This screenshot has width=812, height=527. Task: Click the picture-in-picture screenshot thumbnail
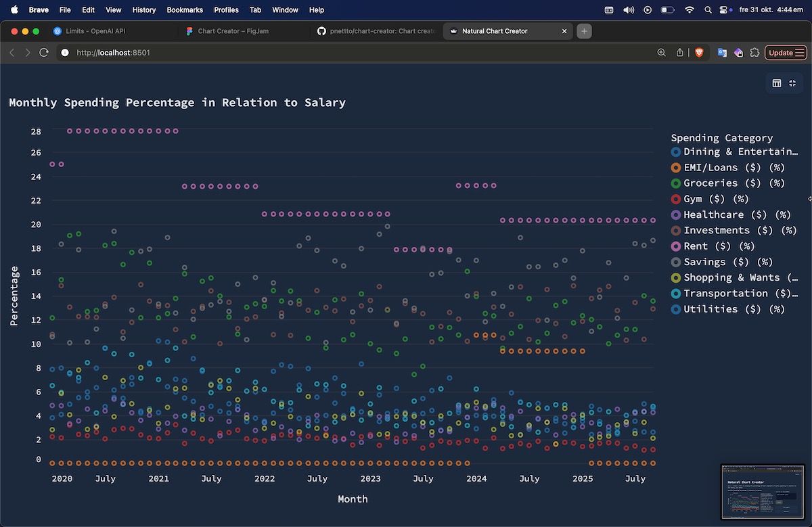762,492
